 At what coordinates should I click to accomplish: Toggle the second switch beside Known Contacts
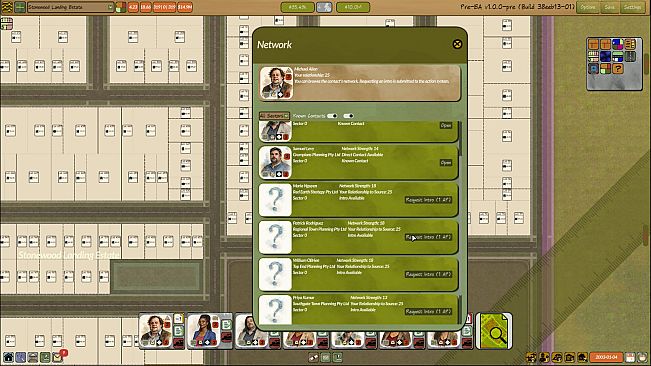coord(349,116)
